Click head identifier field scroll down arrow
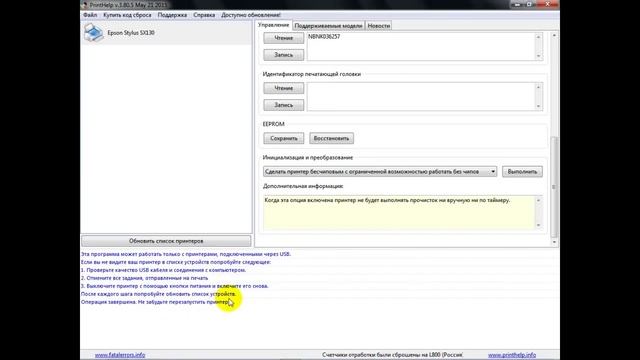Image resolution: width=640 pixels, height=360 pixels. [538, 106]
